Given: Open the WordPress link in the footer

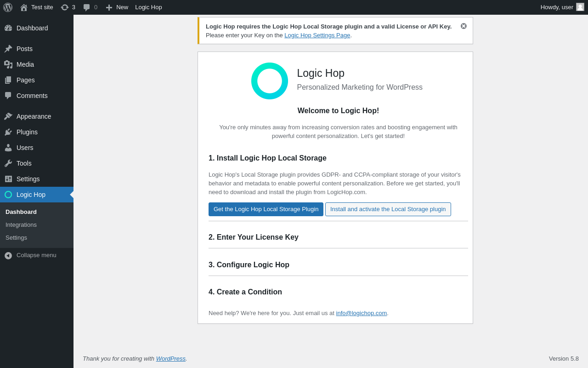Looking at the screenshot, I should pos(171,359).
